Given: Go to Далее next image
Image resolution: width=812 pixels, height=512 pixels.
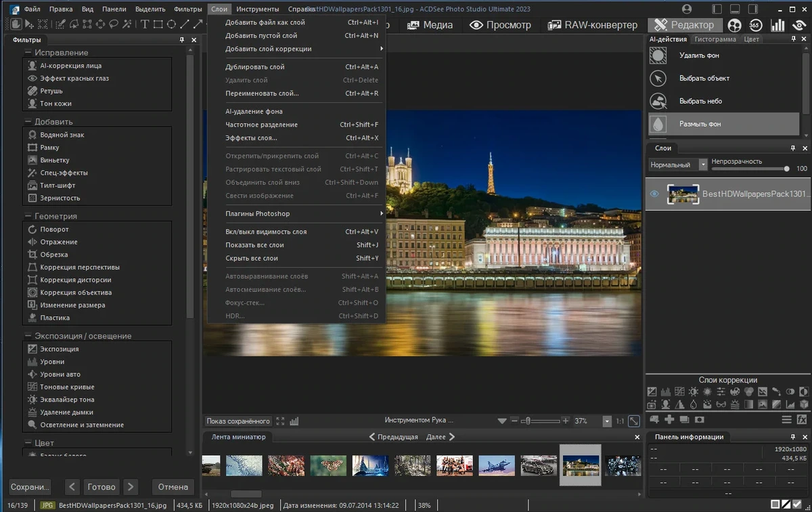Looking at the screenshot, I should click(441, 437).
